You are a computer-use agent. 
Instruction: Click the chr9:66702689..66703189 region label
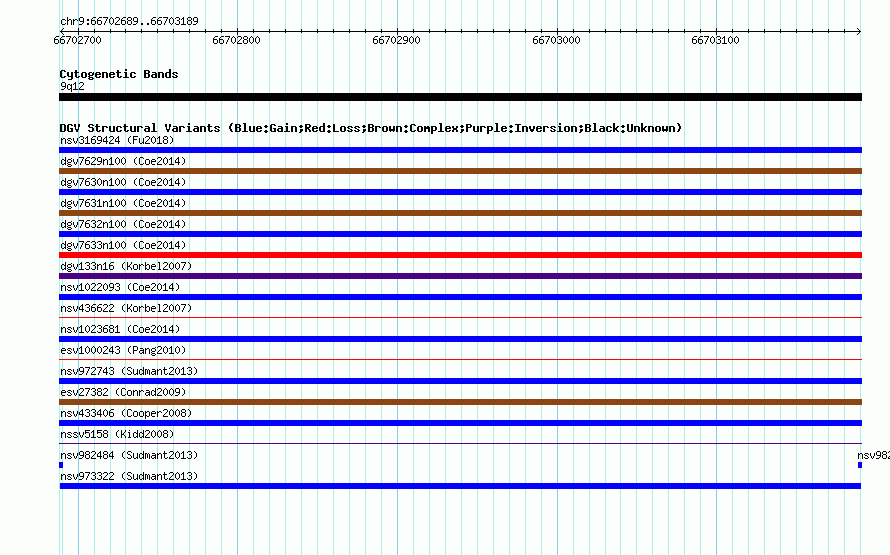point(129,22)
